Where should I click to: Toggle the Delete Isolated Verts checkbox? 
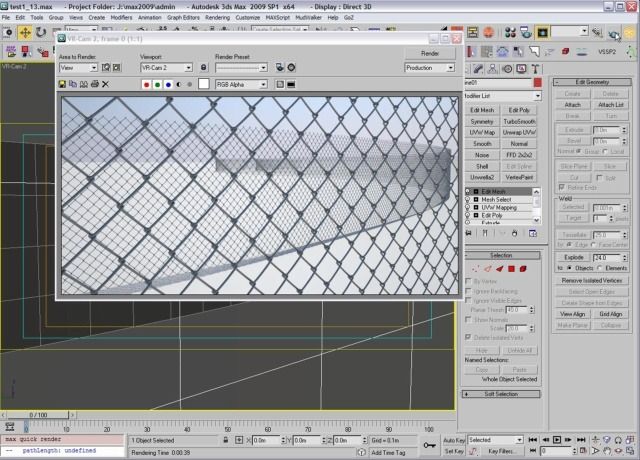tap(468, 337)
